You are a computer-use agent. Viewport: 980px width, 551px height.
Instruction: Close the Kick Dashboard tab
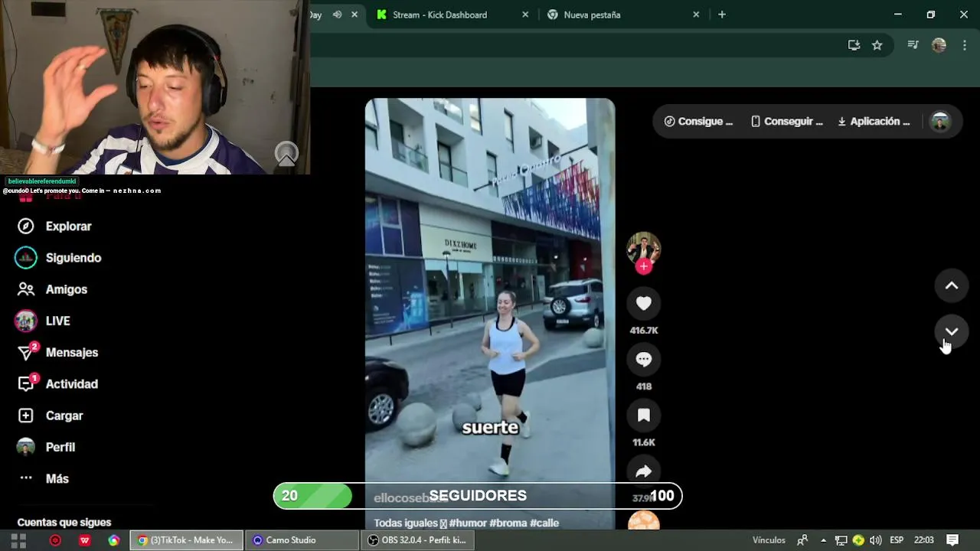[525, 15]
